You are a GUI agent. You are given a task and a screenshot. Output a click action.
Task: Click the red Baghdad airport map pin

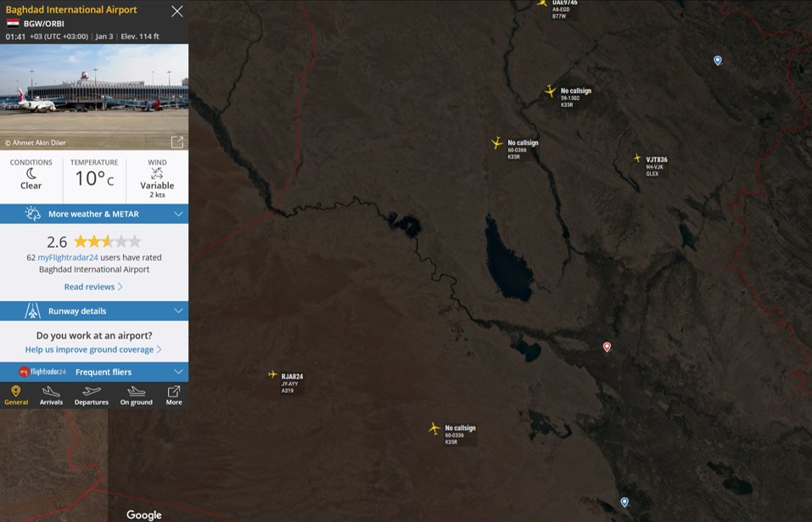(x=607, y=347)
